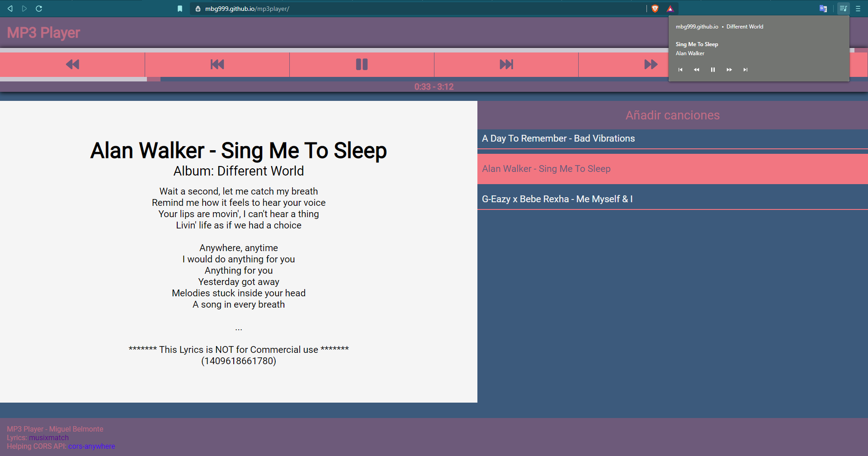Click the 0:33 - 3:12 time display
Viewport: 868px width, 456px height.
434,87
